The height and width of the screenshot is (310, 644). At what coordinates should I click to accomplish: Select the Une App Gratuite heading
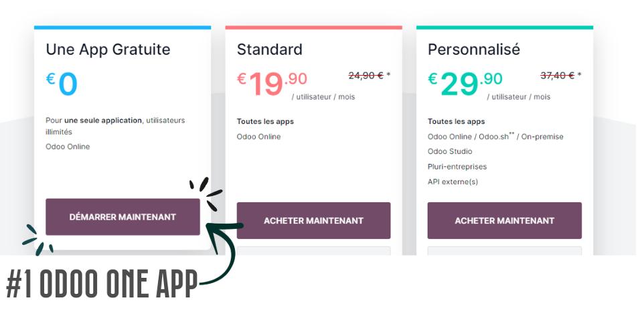click(108, 50)
